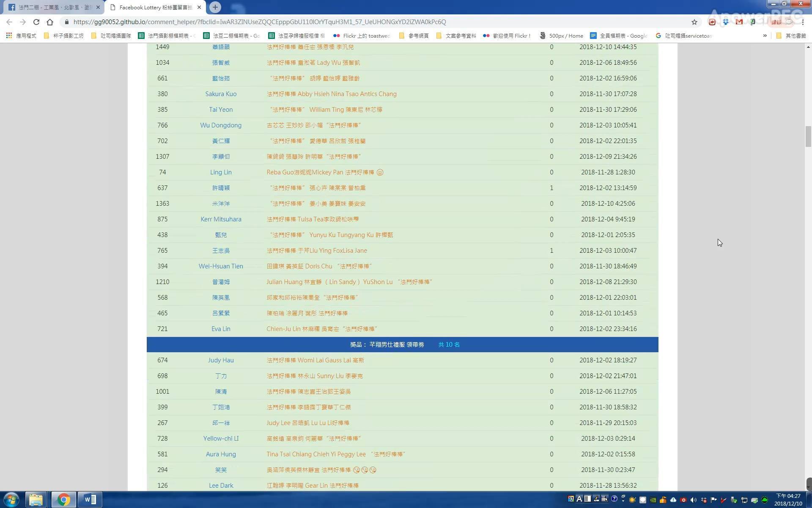
Task: Expand hidden bookmarks with the chevron
Action: pyautogui.click(x=765, y=36)
